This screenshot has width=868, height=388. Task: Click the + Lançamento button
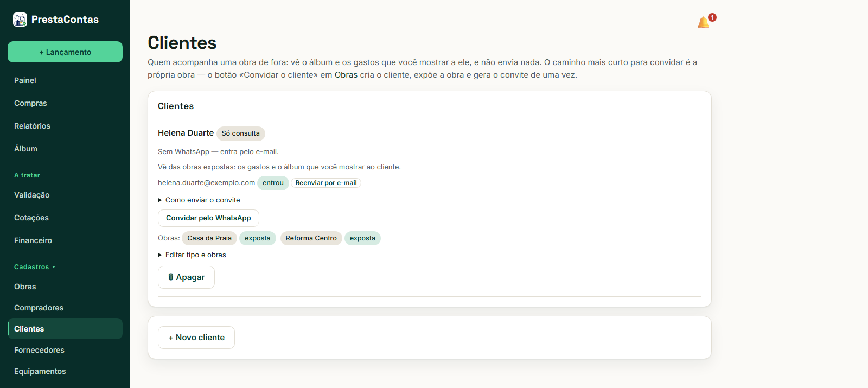65,52
